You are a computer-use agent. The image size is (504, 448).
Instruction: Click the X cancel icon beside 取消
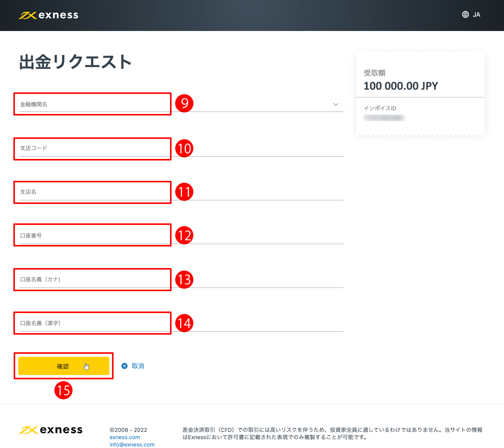tap(124, 366)
